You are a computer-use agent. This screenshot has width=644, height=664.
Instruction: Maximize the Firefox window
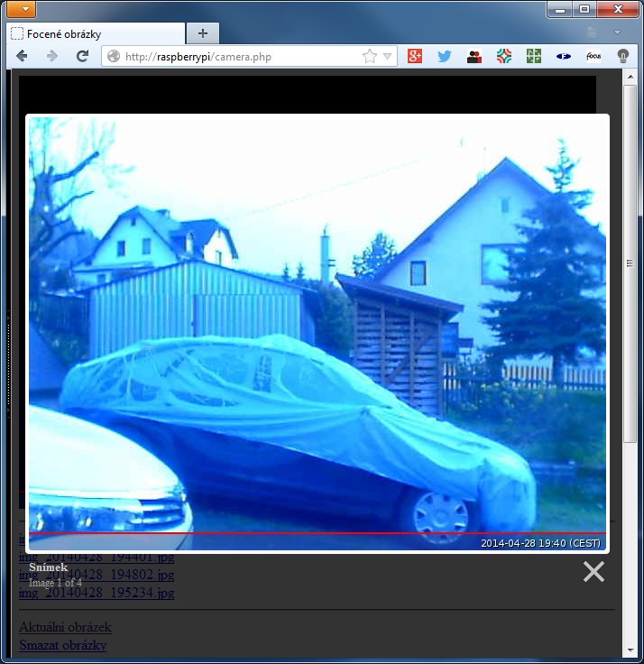point(584,9)
